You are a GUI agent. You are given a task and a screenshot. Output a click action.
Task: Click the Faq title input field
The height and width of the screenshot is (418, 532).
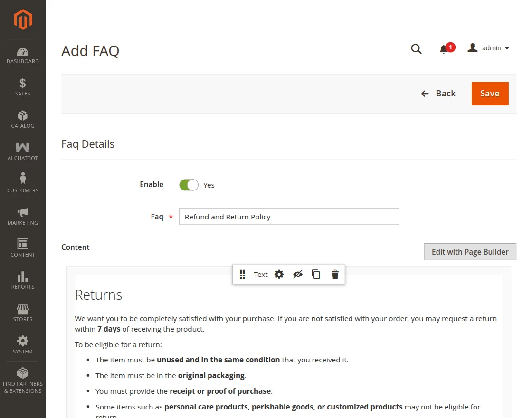(x=289, y=217)
